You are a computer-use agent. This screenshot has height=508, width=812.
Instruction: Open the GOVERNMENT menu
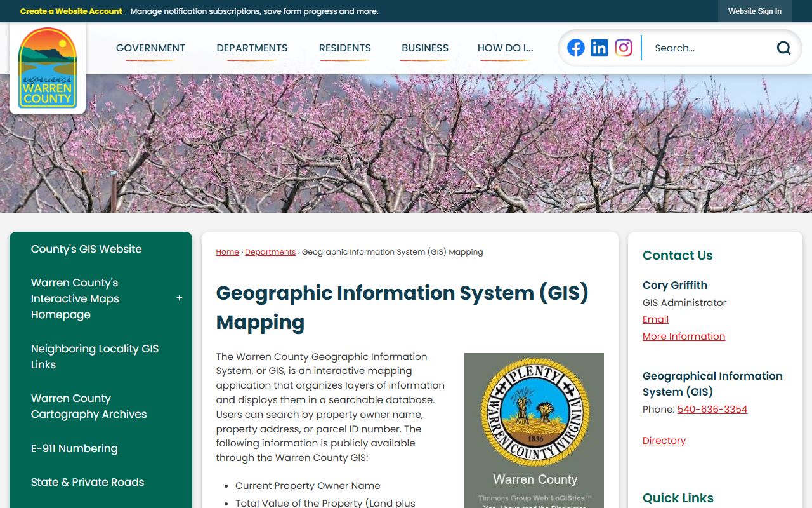click(150, 48)
